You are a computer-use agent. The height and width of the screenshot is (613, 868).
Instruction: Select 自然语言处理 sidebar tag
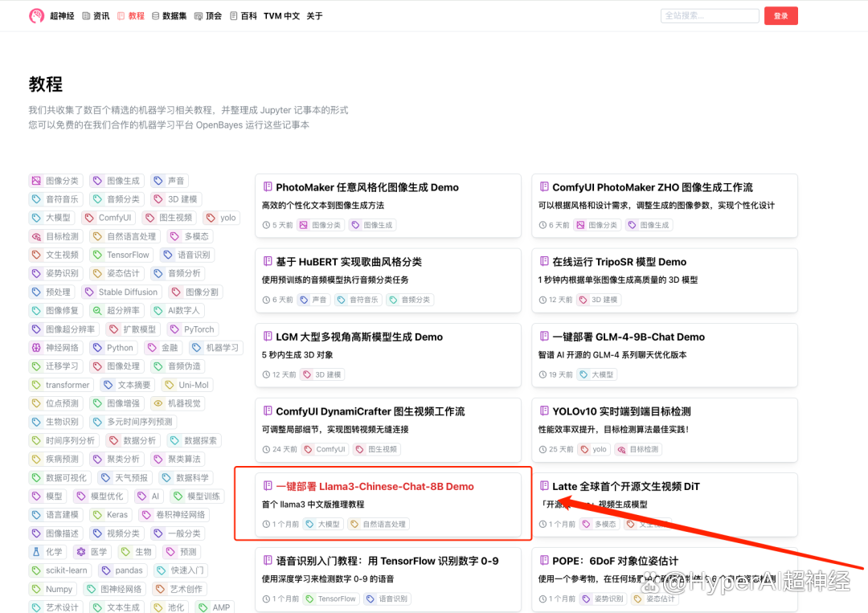(125, 236)
